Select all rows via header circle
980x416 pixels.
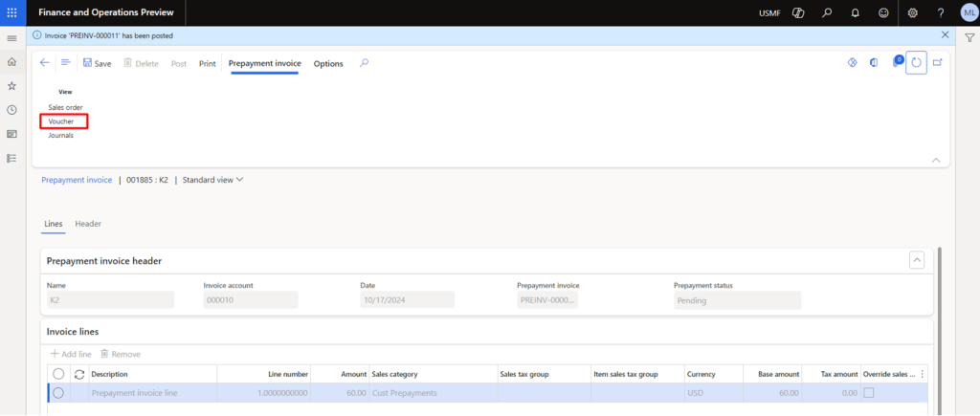[58, 374]
